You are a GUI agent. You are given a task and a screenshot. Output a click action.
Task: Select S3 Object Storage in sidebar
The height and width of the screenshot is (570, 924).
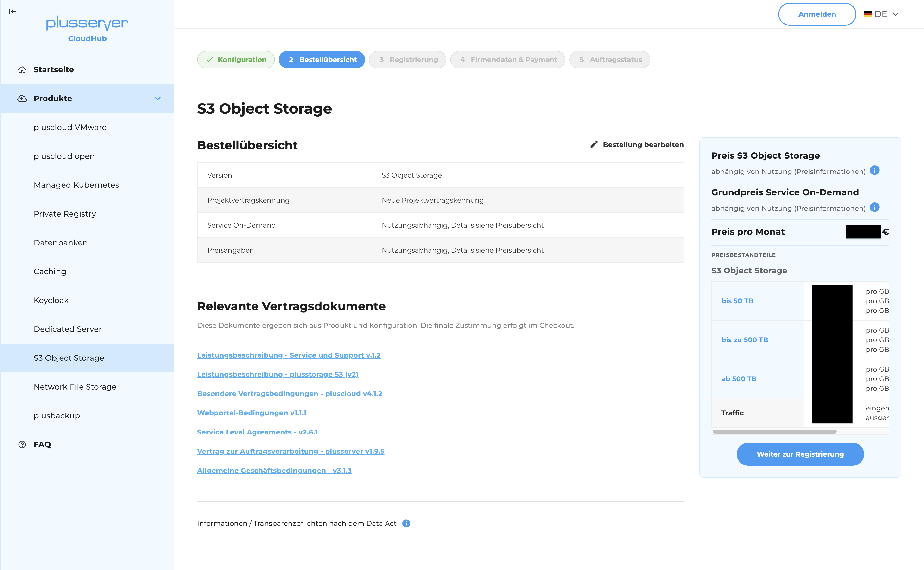point(87,358)
